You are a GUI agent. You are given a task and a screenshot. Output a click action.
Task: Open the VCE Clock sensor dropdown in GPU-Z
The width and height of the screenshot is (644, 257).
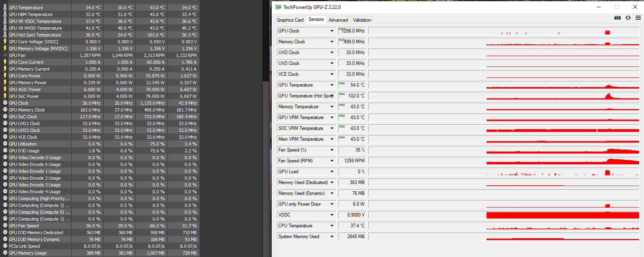tap(332, 75)
